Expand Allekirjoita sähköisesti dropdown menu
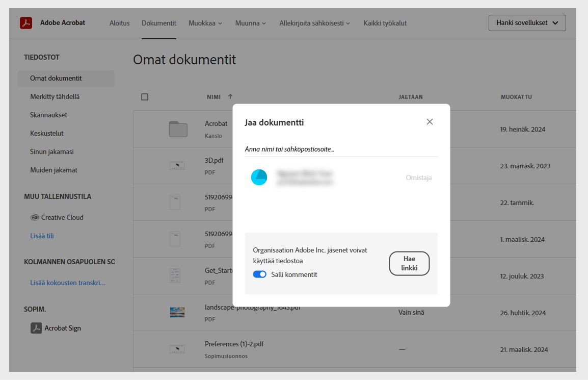Screen dimensions: 588x380 (314, 23)
